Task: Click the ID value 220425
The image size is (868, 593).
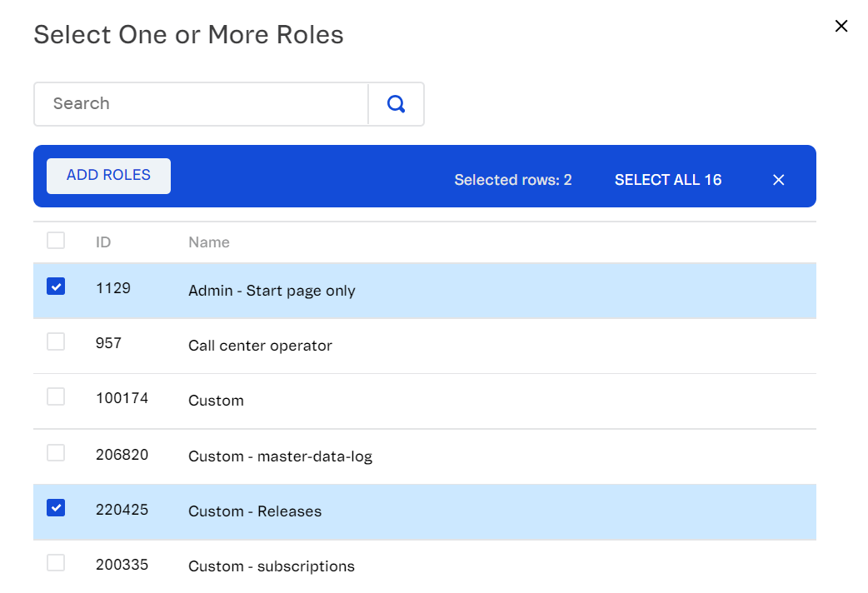Action: point(122,510)
